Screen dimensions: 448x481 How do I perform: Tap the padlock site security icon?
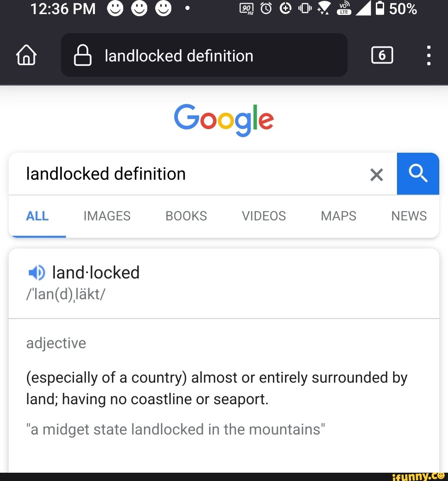click(x=83, y=56)
